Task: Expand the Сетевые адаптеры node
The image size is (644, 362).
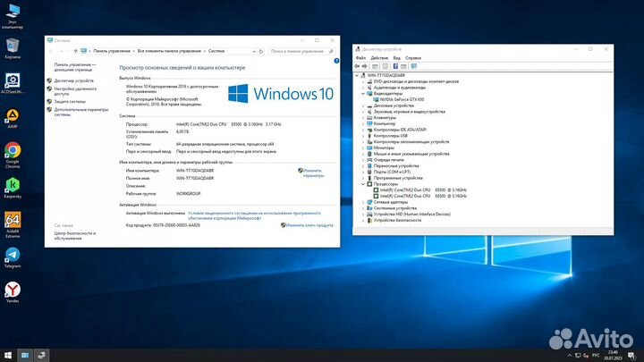Action: point(363,202)
